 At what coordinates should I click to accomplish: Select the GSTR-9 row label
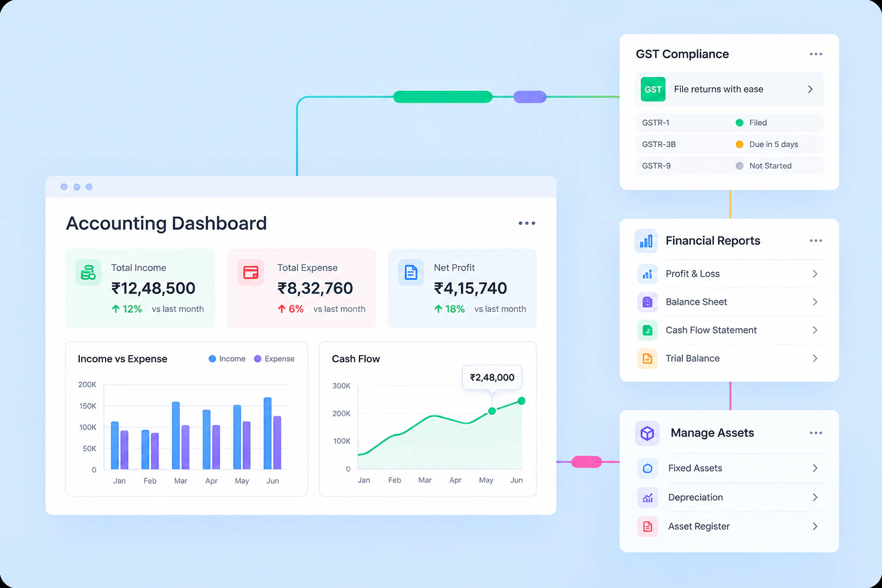pyautogui.click(x=656, y=166)
